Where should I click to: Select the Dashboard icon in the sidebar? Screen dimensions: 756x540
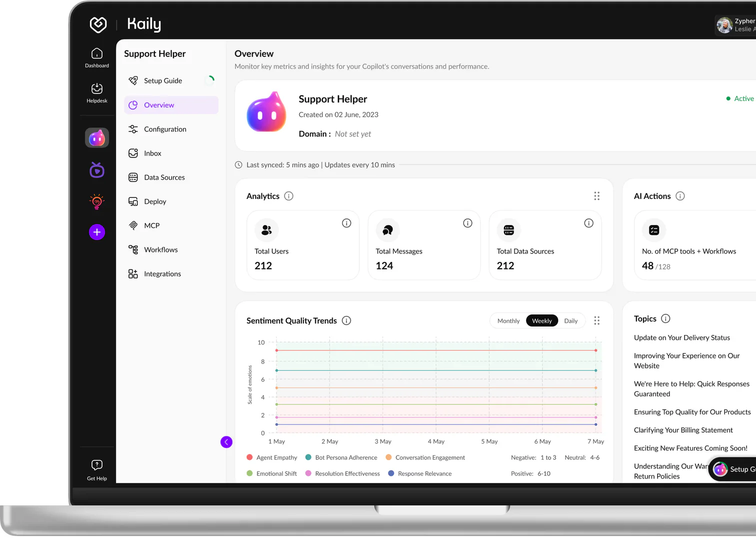pos(96,56)
